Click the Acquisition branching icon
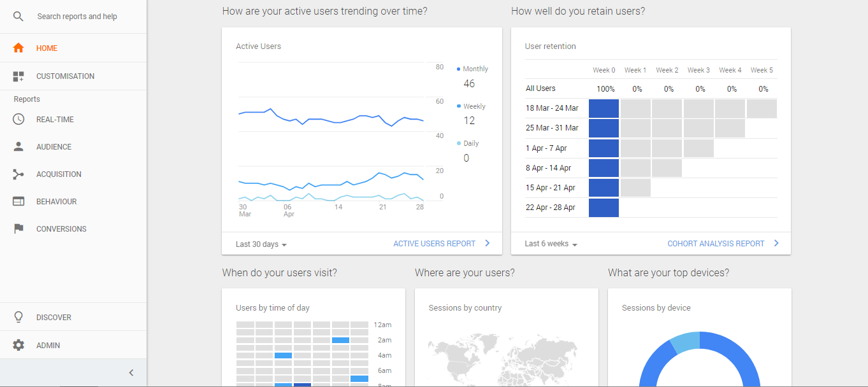Image resolution: width=868 pixels, height=387 pixels. 18,174
